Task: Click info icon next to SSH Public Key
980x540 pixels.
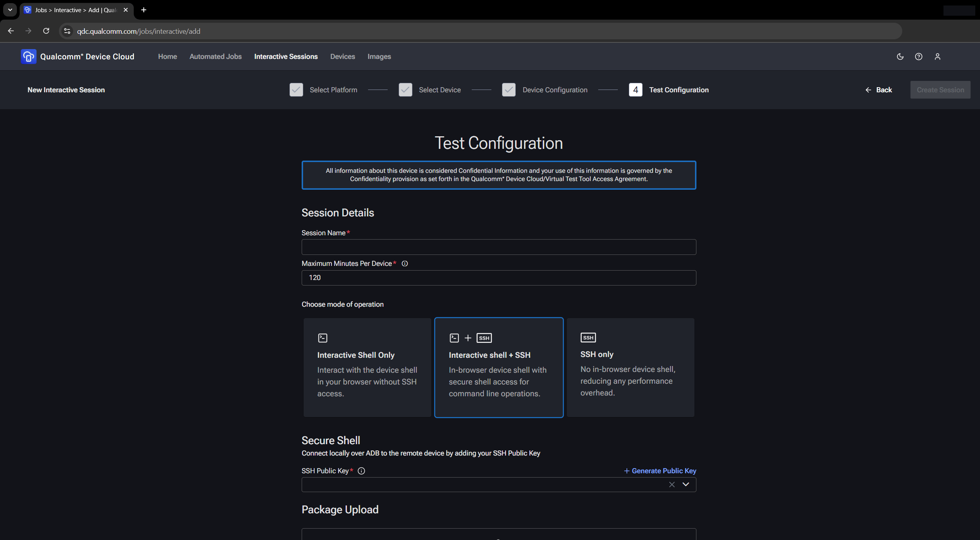Action: click(361, 471)
